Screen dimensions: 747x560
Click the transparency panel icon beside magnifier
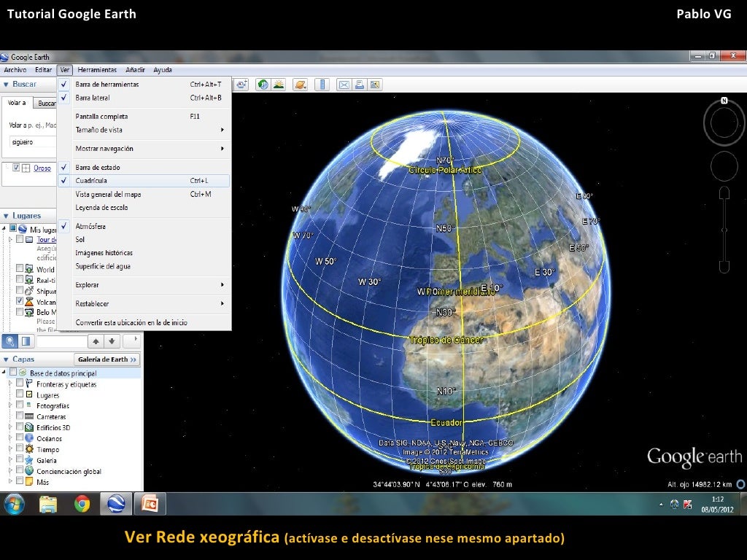(x=26, y=341)
